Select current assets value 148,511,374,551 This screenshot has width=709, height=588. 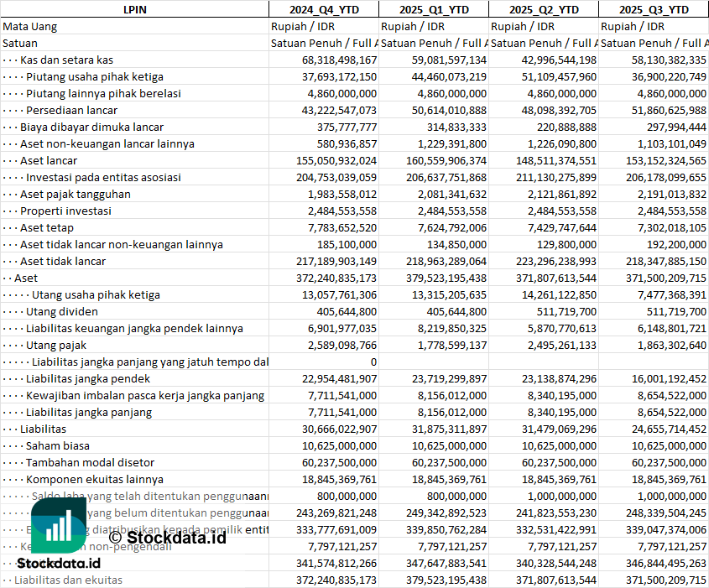(x=556, y=160)
